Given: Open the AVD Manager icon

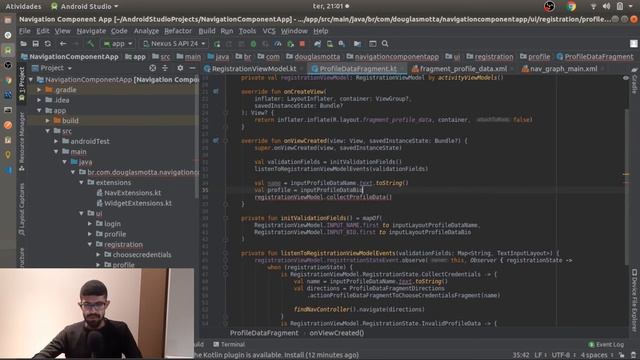Looking at the screenshot, I should coord(329,44).
